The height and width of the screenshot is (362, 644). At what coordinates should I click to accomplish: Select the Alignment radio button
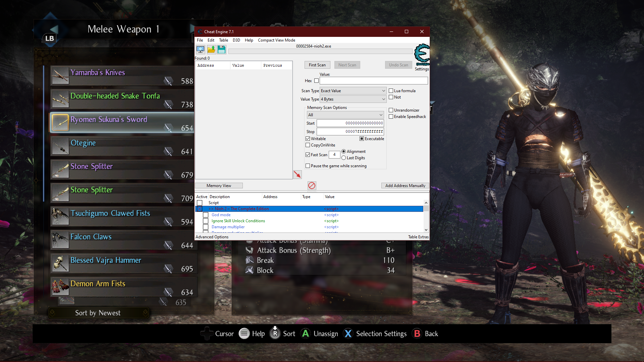pyautogui.click(x=344, y=152)
